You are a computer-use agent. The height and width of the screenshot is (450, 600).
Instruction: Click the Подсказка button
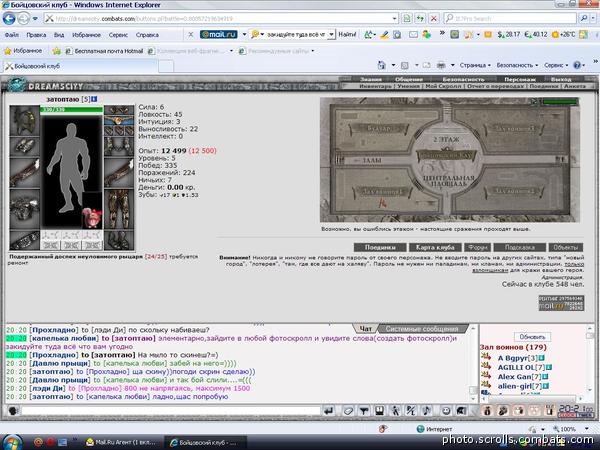tap(520, 247)
